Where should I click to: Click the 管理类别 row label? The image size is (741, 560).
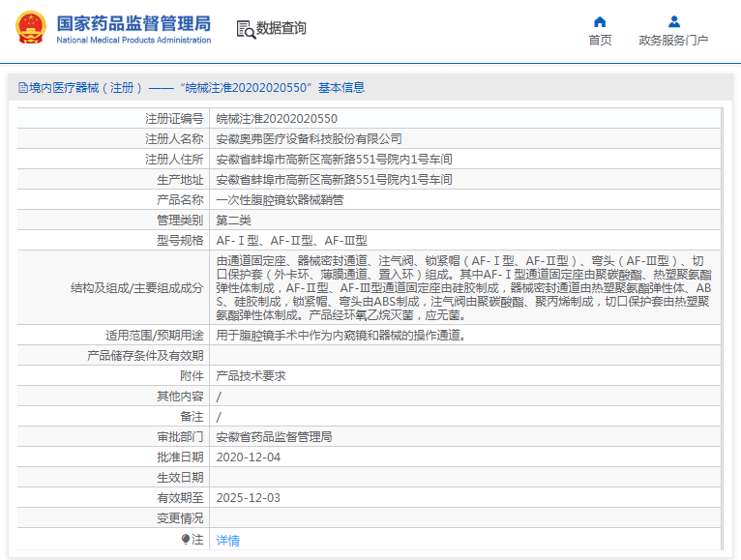[x=180, y=221]
